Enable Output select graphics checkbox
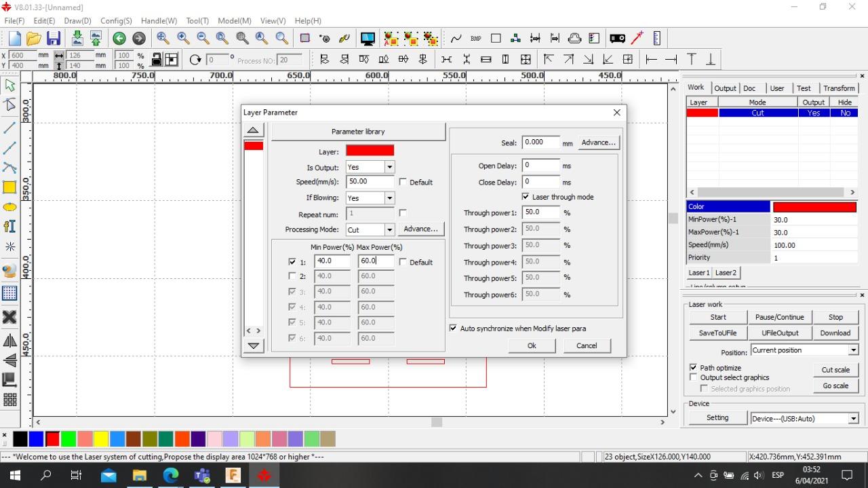868x488 pixels. [x=693, y=377]
